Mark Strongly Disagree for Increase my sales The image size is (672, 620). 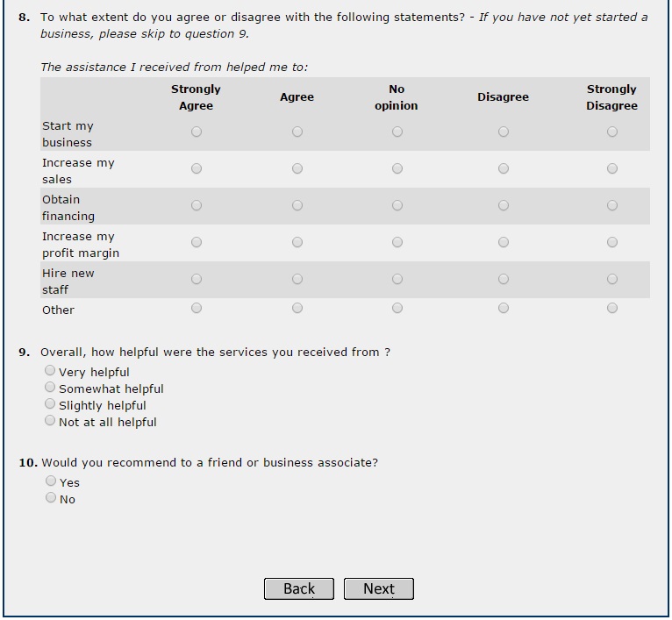(612, 169)
